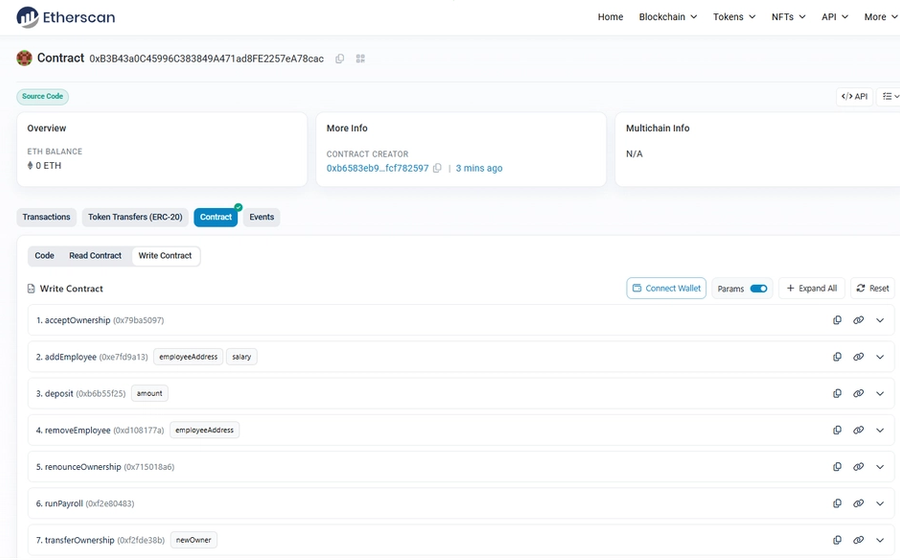Copy permalink for addEmployee
This screenshot has height=560, width=900.
pos(859,357)
